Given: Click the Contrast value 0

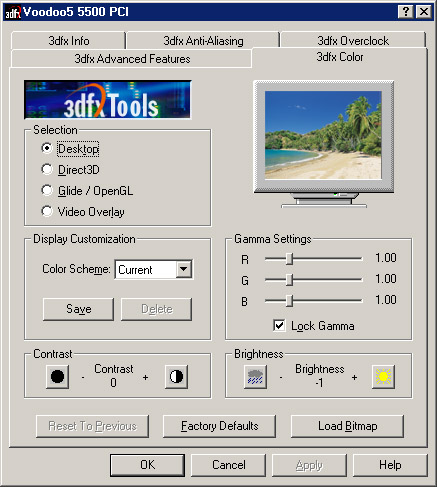Looking at the screenshot, I should 113,383.
